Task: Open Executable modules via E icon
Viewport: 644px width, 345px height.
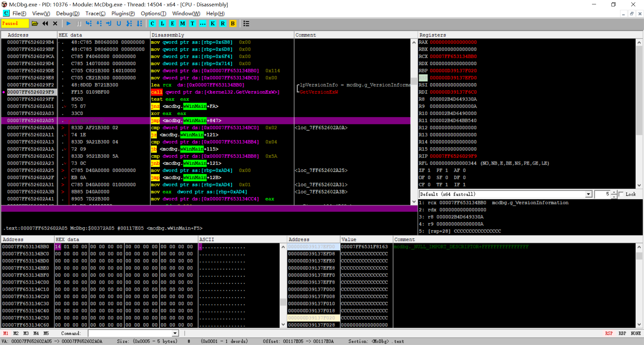Action: [172, 23]
